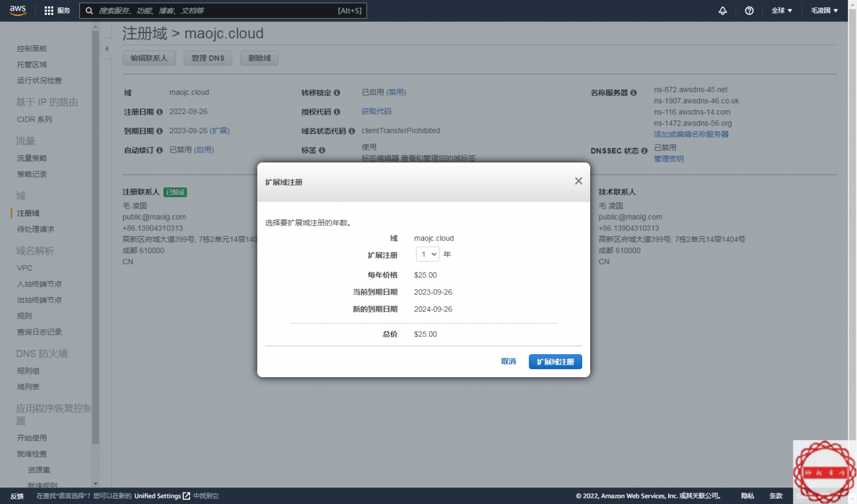Open 开始使用 in the sidebar

tap(32, 438)
